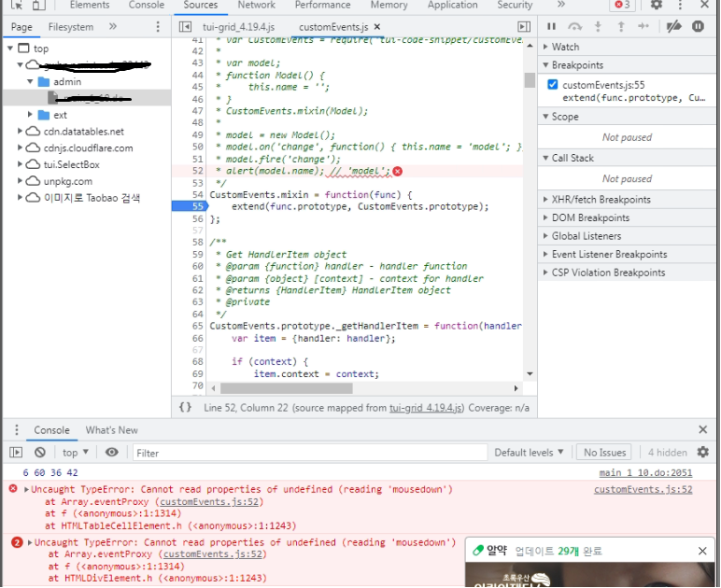
Task: Click the No Issues button
Action: (x=604, y=453)
